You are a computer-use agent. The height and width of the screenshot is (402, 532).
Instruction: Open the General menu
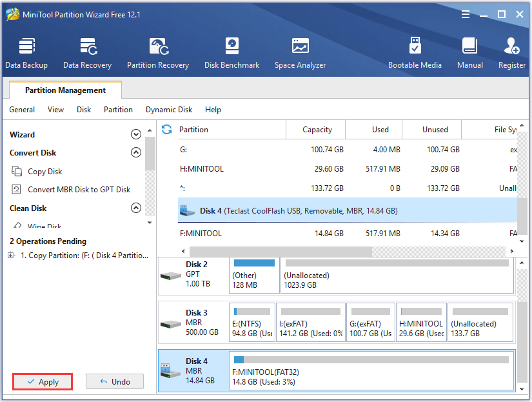22,110
